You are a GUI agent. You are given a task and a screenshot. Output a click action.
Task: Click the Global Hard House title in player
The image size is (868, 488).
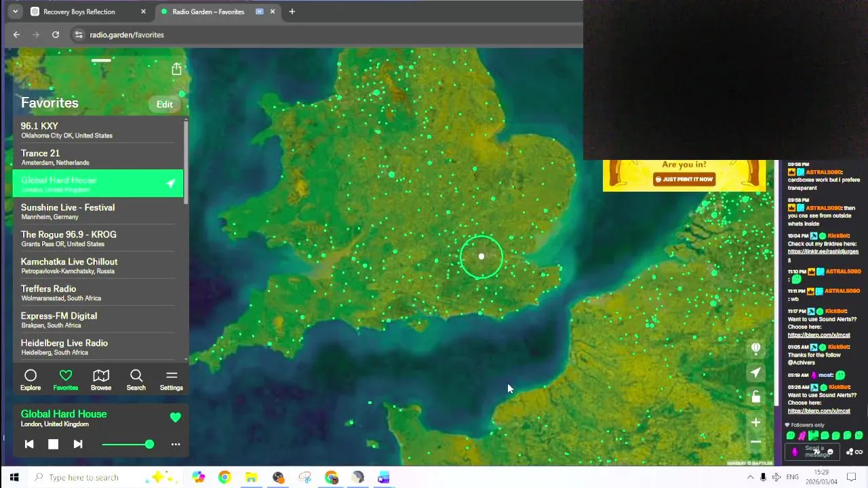coord(64,414)
